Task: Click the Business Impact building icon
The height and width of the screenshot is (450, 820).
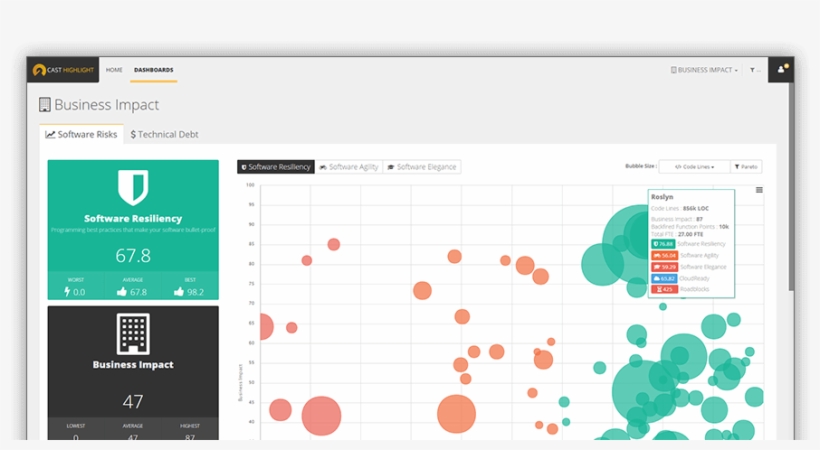Action: (x=133, y=331)
